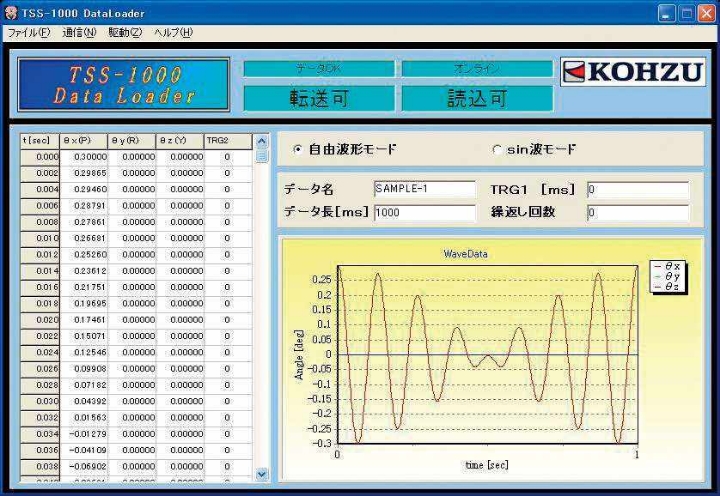Select the θx cell 0.30000
This screenshot has height=496, width=720.
(84, 157)
